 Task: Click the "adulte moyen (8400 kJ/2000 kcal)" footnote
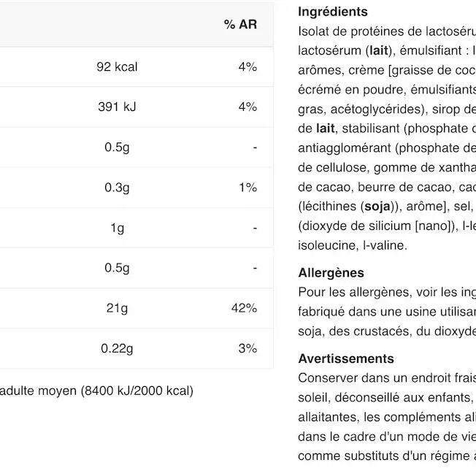[x=96, y=391]
